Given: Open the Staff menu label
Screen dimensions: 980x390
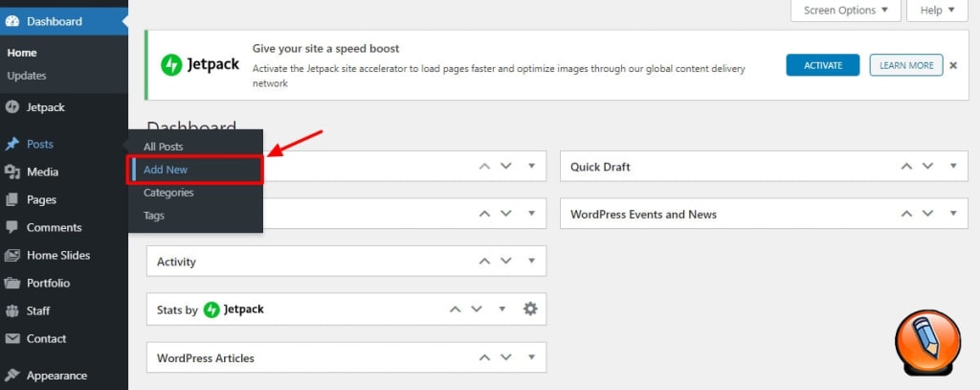Looking at the screenshot, I should click(38, 310).
